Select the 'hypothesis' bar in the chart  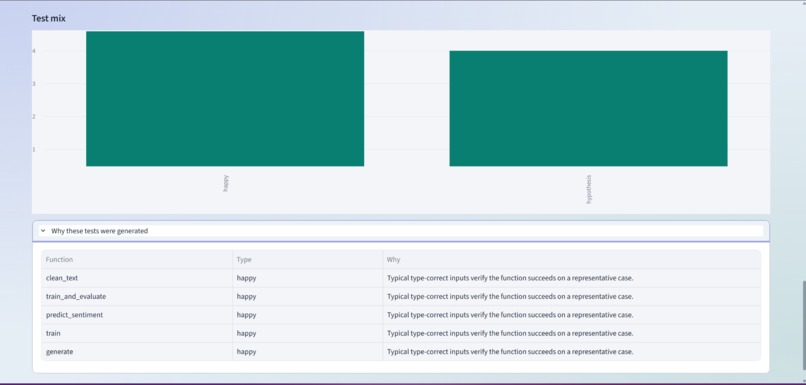coord(589,108)
